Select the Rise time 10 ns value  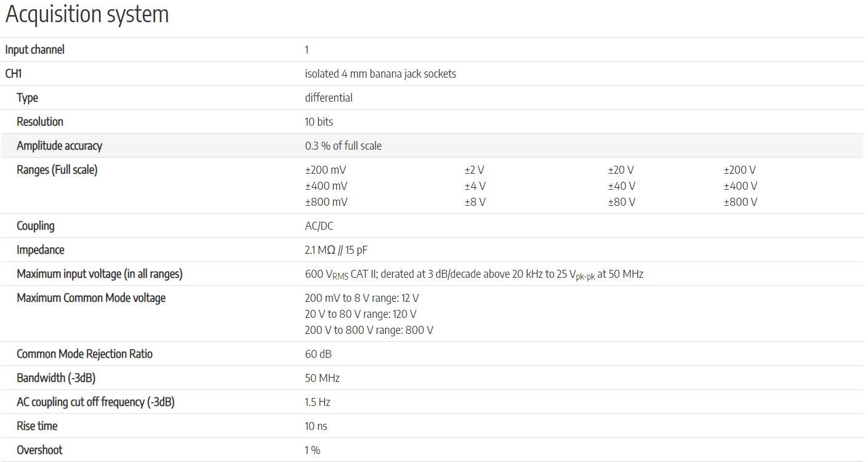tap(316, 426)
